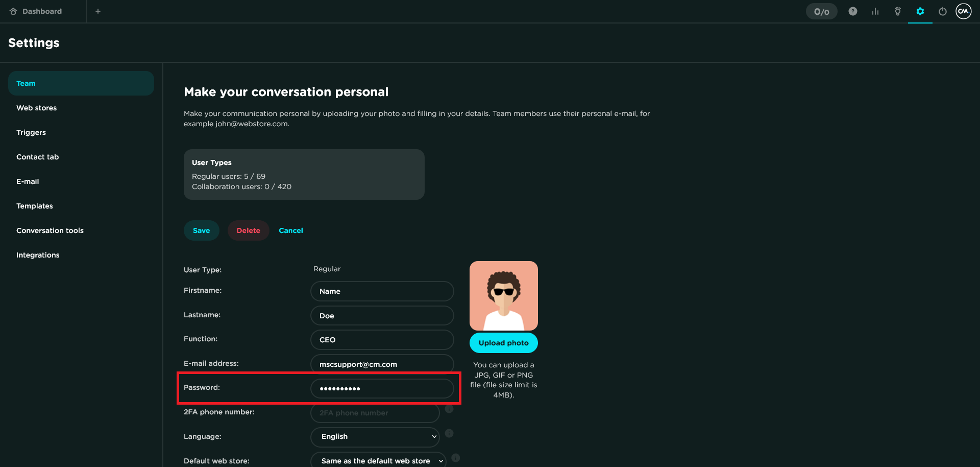
Task: Click info icon beside Language dropdown
Action: (x=449, y=433)
